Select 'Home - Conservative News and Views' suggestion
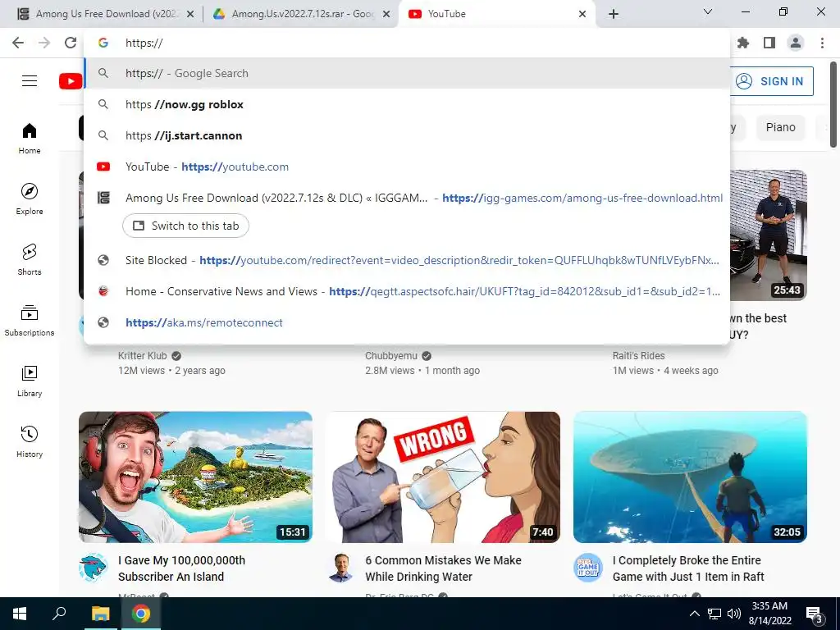The width and height of the screenshot is (840, 630). [407, 291]
